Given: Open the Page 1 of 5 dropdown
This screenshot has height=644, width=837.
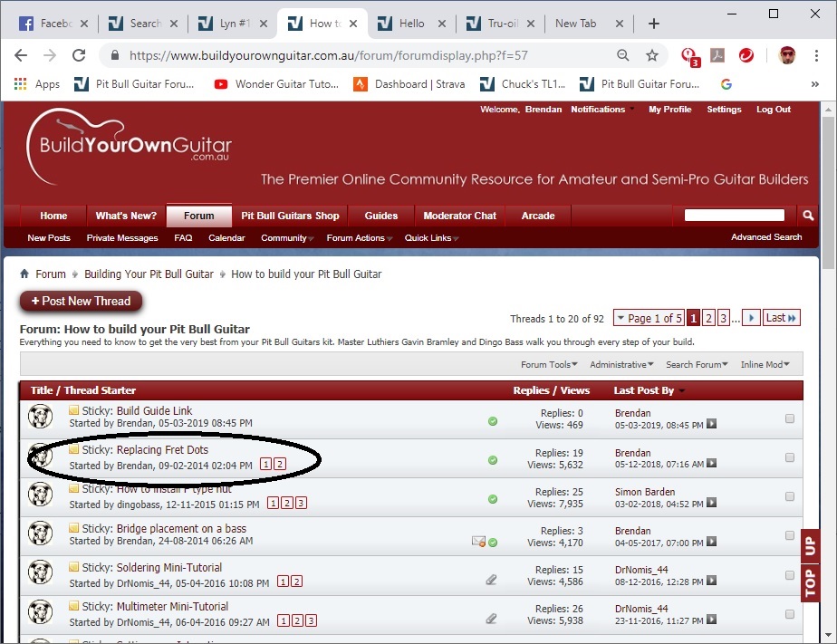Looking at the screenshot, I should 648,318.
